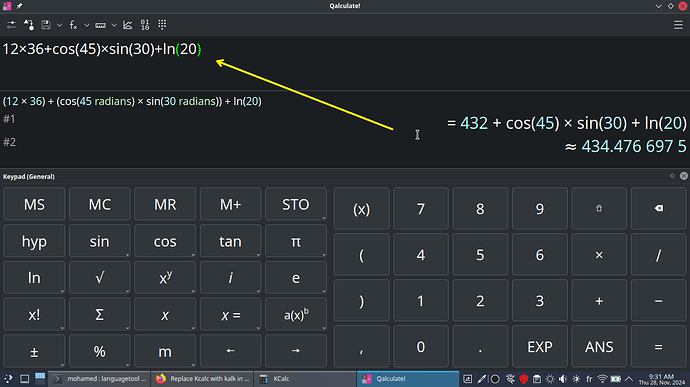This screenshot has height=387, width=690.
Task: Toggle the hyp button
Action: pos(34,241)
